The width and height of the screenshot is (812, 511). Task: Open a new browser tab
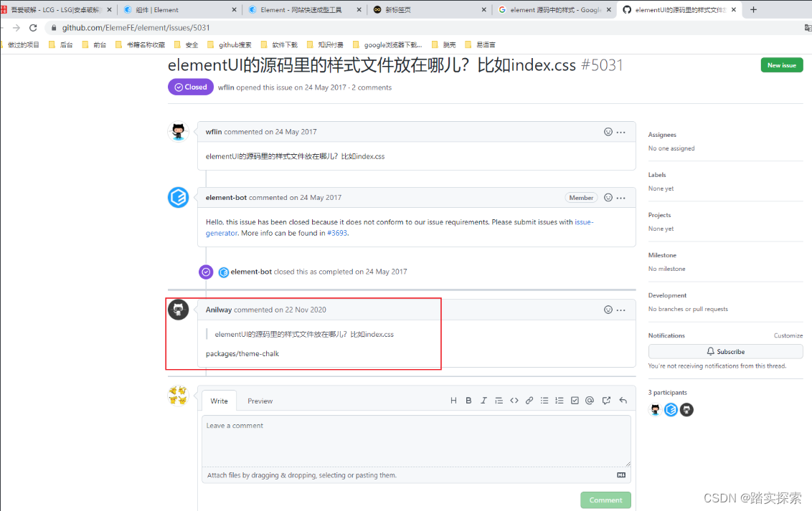point(753,9)
